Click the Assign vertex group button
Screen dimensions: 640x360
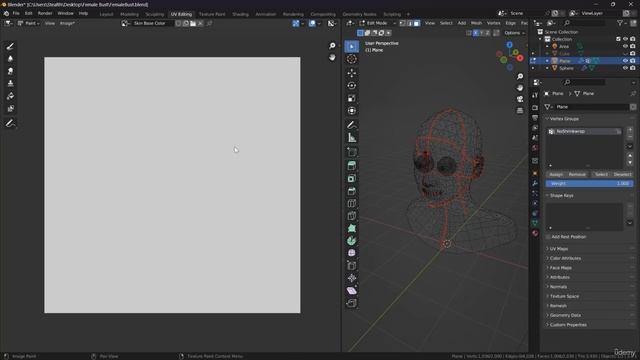[x=556, y=174]
